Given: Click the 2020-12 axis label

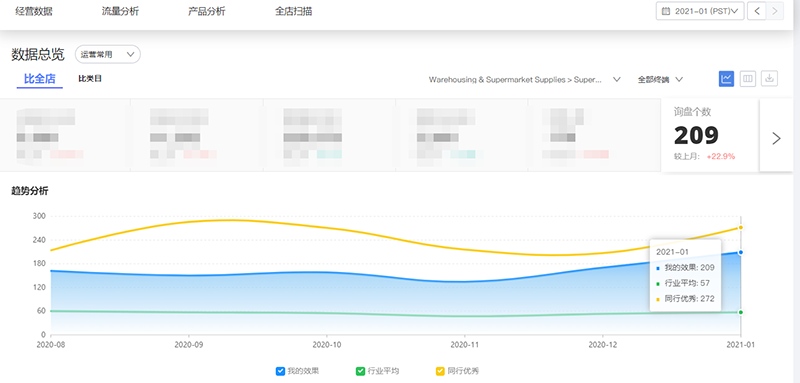Looking at the screenshot, I should (603, 345).
